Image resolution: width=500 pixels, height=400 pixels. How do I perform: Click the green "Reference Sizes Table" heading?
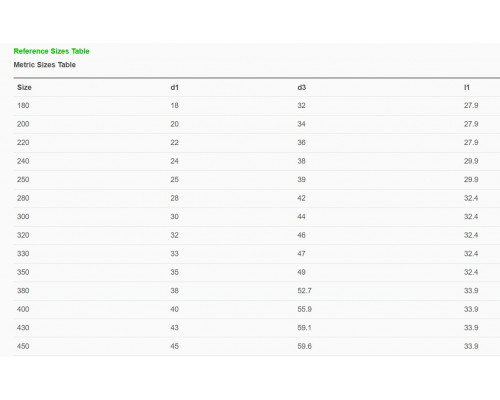pos(51,51)
